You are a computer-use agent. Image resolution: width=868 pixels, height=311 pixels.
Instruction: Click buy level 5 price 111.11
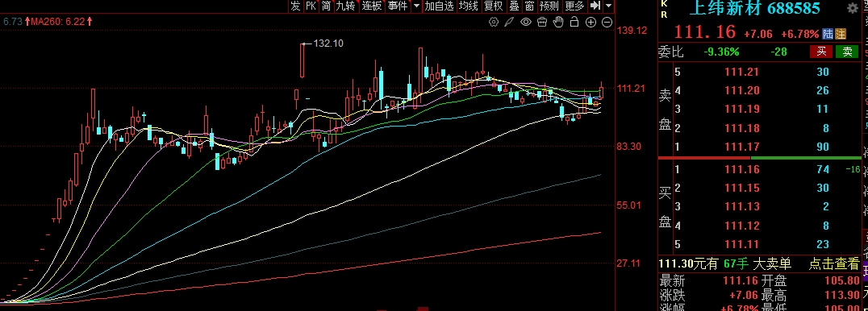point(742,245)
